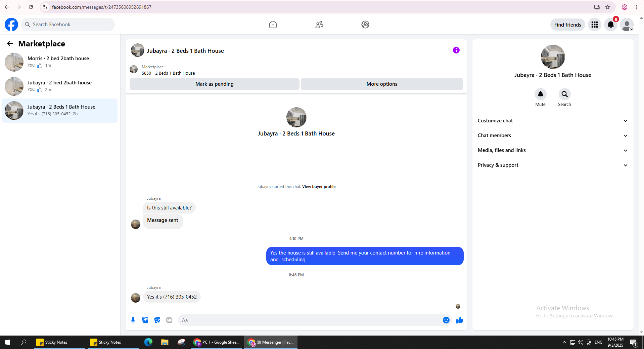644x349 pixels.
Task: Click the install app icon in address bar
Action: [x=597, y=7]
